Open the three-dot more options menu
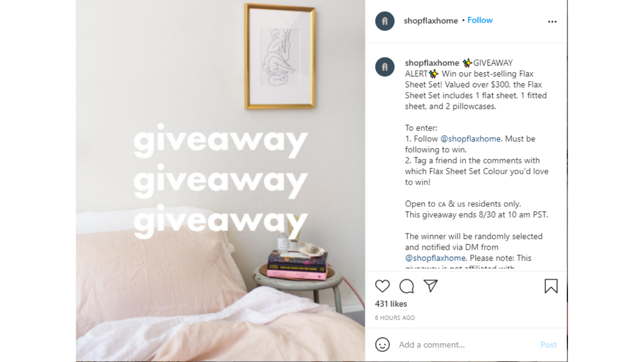The image size is (644, 362). point(552,22)
